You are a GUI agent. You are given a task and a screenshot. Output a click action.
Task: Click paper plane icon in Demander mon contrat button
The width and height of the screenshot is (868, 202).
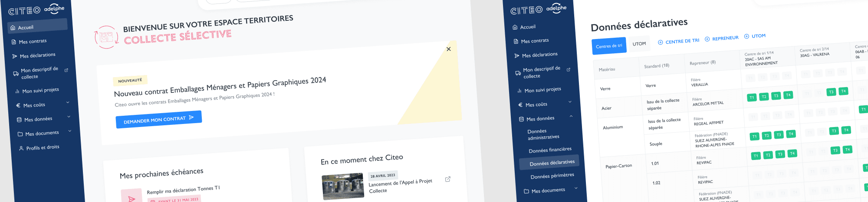click(191, 117)
